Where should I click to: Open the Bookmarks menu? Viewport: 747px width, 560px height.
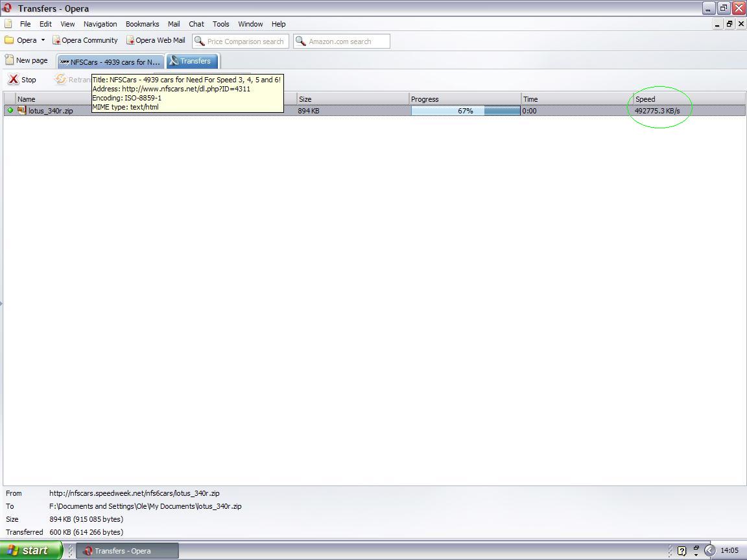(143, 24)
